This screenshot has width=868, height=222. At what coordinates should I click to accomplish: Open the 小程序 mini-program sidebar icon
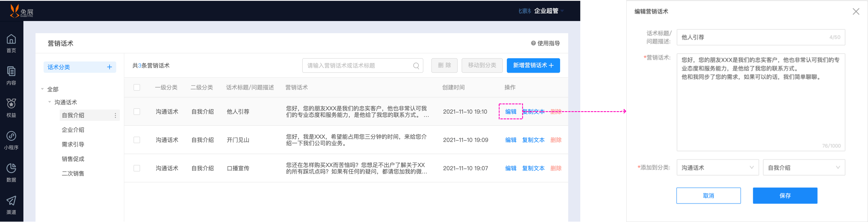pyautogui.click(x=11, y=141)
